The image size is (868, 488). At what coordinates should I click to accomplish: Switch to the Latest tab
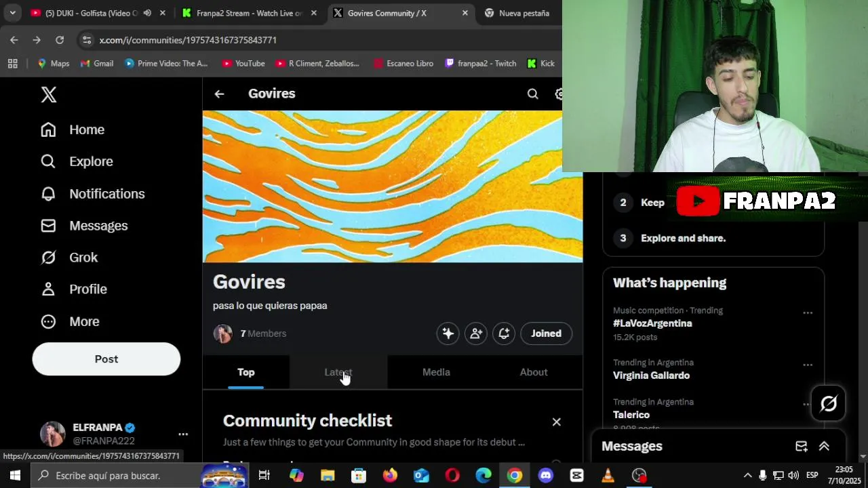pyautogui.click(x=338, y=372)
